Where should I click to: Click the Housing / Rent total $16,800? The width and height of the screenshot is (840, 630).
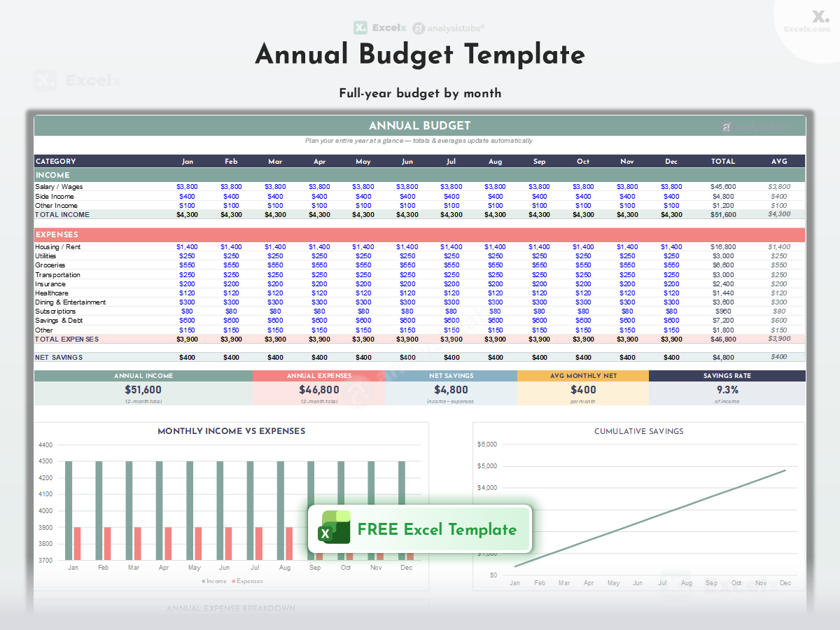[723, 247]
